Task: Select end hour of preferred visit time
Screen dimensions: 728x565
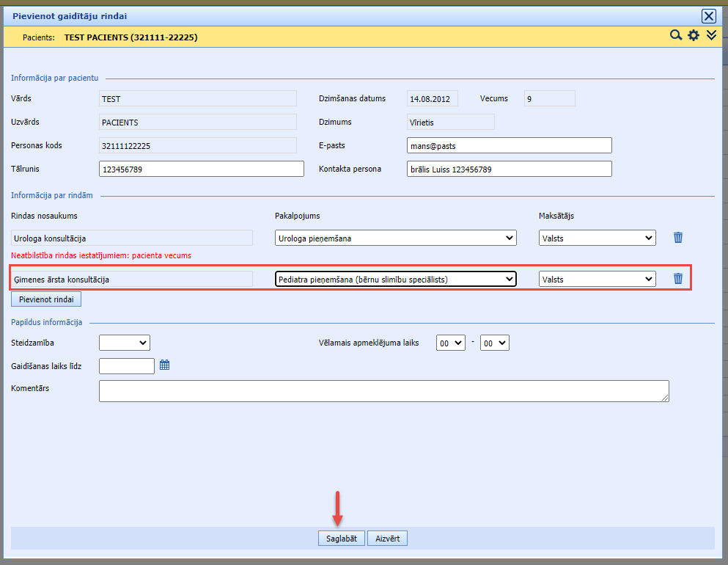Action: pos(494,343)
